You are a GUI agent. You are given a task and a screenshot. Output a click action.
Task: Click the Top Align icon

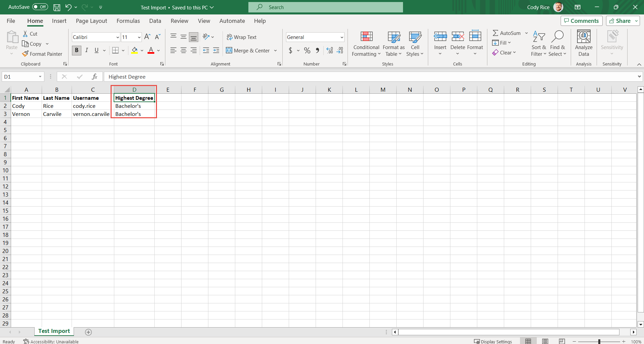tap(173, 37)
